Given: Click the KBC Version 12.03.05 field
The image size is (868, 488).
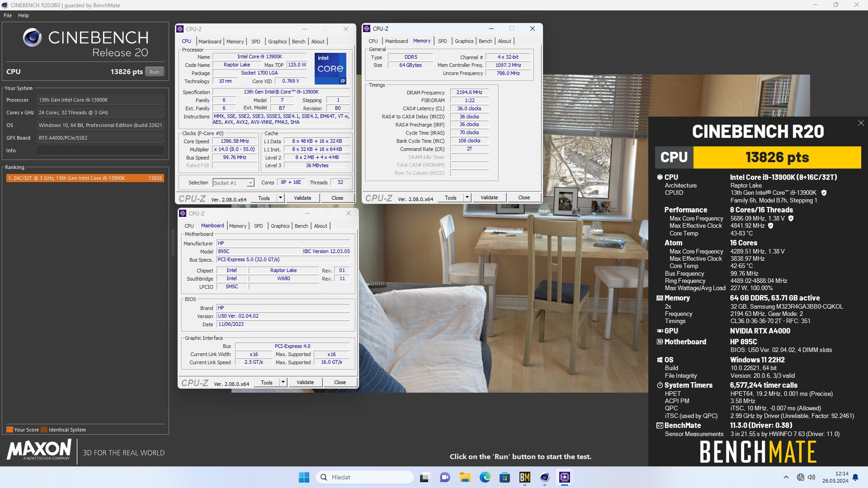Looking at the screenshot, I should 326,251.
